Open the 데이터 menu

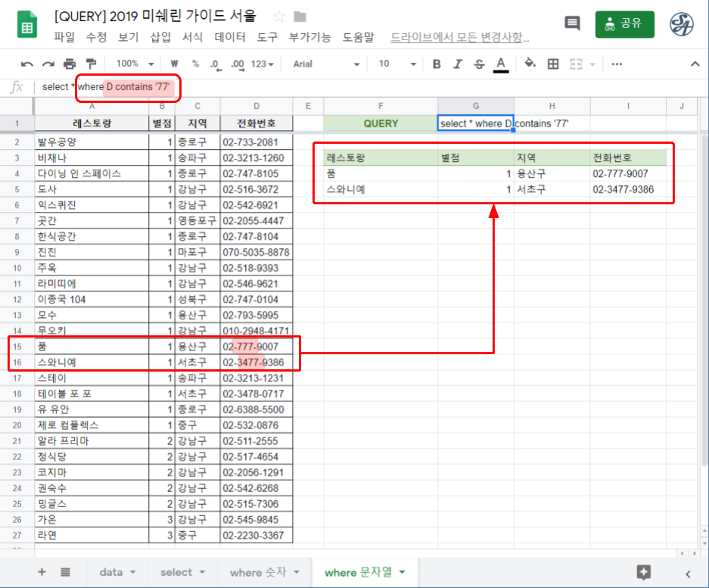point(230,37)
